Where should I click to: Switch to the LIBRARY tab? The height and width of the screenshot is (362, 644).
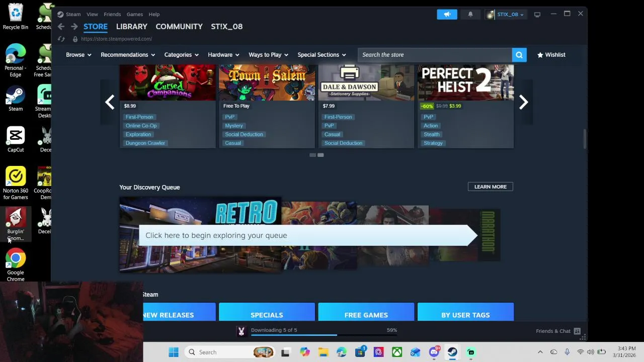point(132,27)
